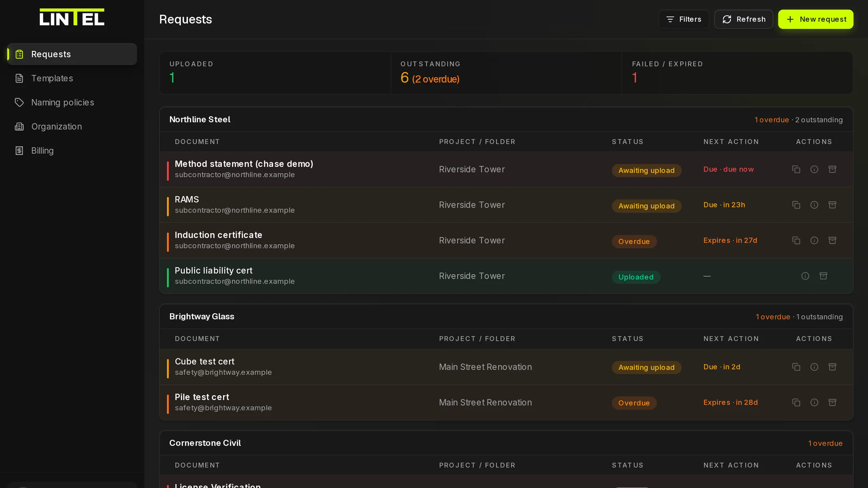The image size is (868, 488).
Task: Open the Filters panel
Action: point(684,19)
